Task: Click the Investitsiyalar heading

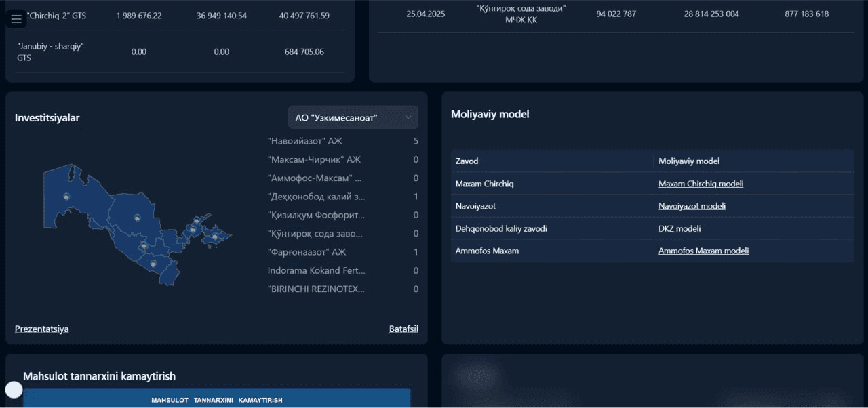Action: [x=47, y=118]
